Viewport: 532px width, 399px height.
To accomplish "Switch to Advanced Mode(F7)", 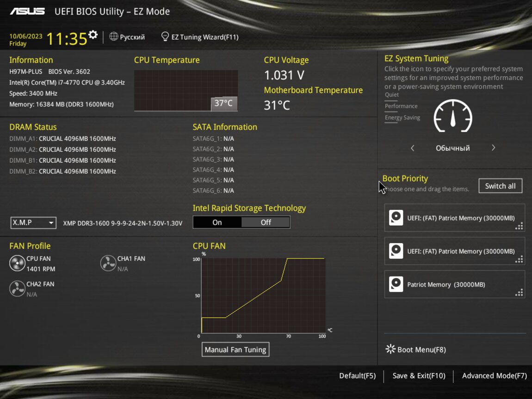I will [x=494, y=376].
